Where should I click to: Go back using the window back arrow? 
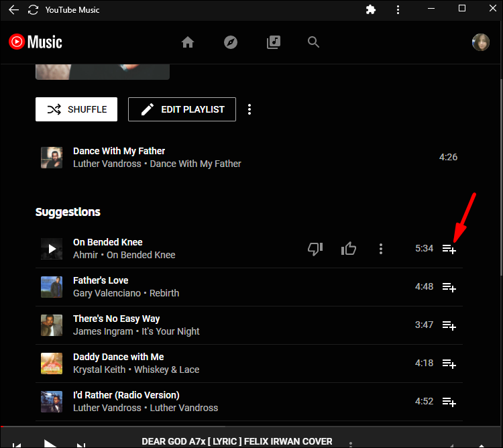tap(13, 10)
